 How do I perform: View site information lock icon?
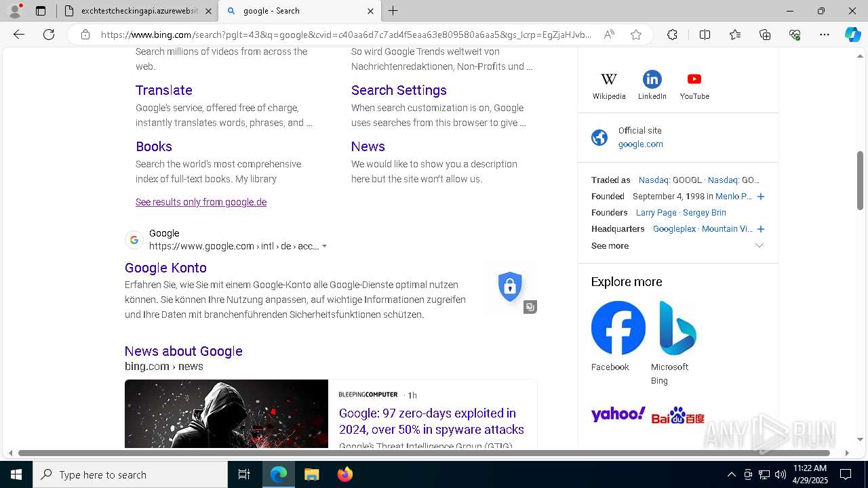tap(85, 35)
